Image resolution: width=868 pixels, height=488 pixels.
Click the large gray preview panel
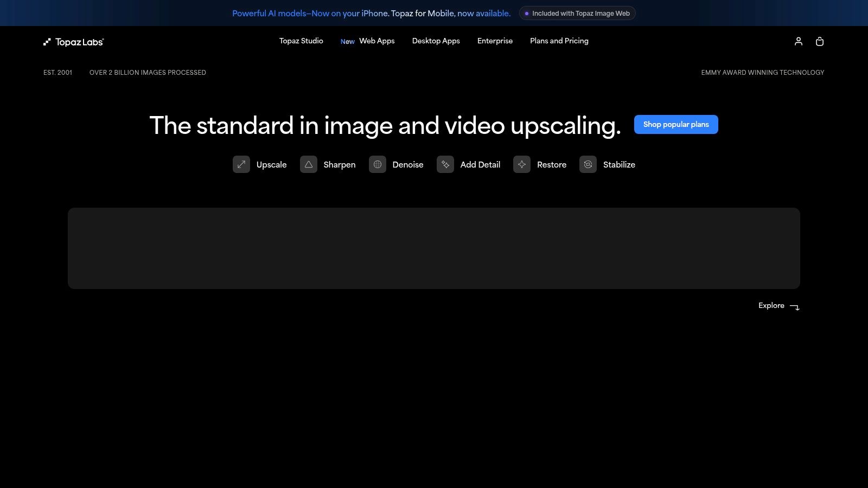pyautogui.click(x=434, y=248)
